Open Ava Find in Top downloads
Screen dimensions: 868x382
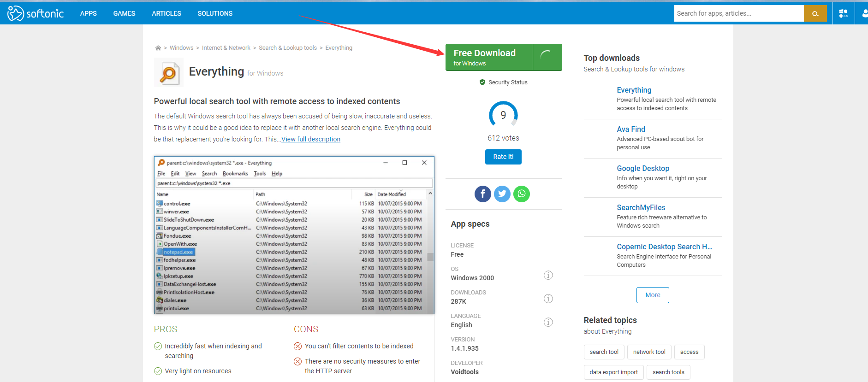pyautogui.click(x=631, y=129)
